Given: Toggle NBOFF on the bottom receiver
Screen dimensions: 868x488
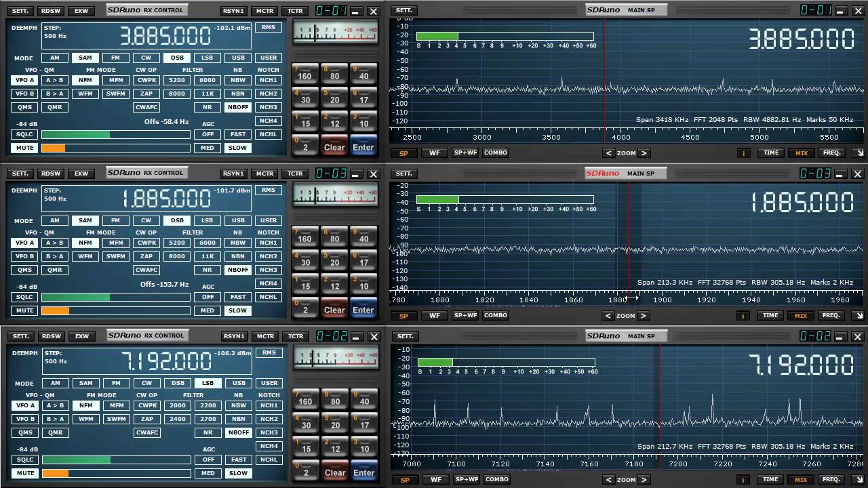Looking at the screenshot, I should [x=238, y=432].
